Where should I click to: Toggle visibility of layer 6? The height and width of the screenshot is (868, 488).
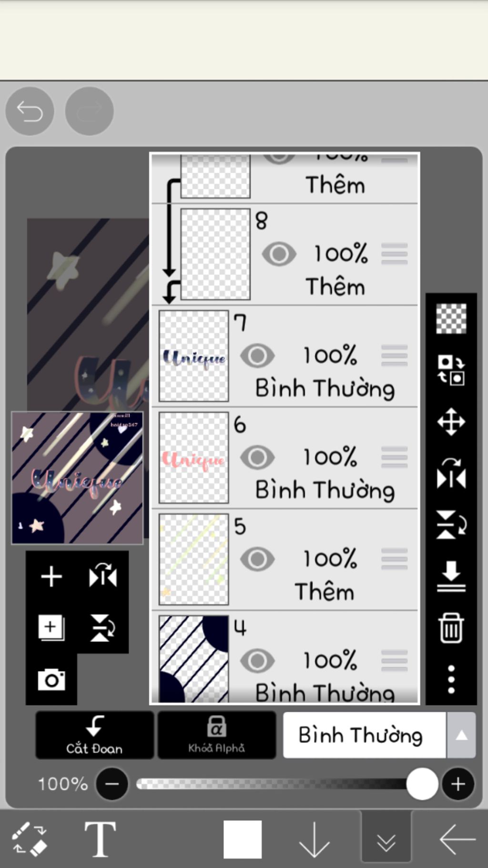tap(257, 457)
